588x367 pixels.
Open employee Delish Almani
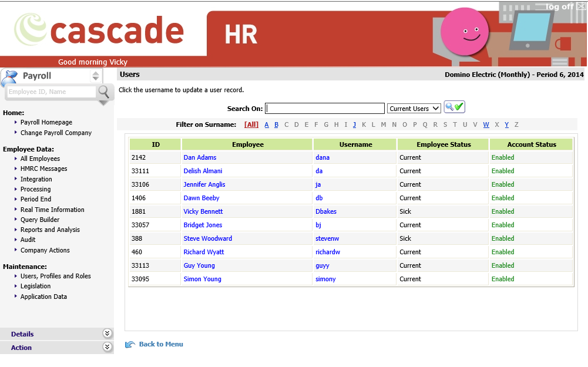(x=203, y=171)
